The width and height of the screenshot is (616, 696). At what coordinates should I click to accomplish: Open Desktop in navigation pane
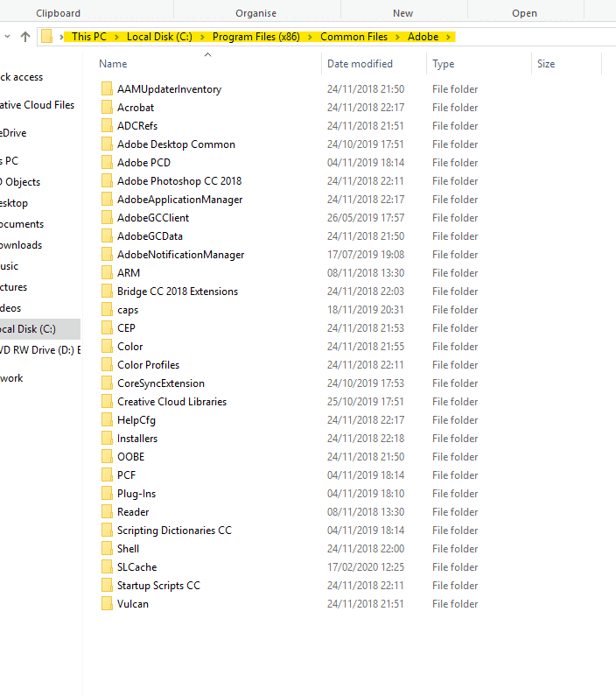14,203
